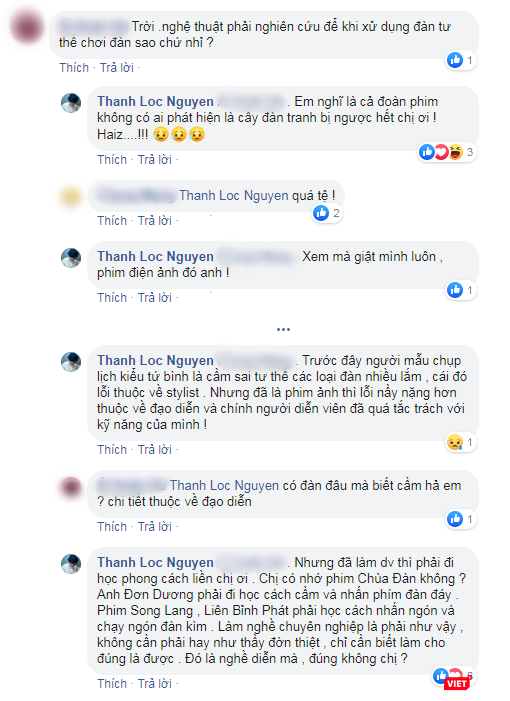Reply to the 'quá tệ' comment via Trả lời
The image size is (510, 701).
[x=155, y=221]
